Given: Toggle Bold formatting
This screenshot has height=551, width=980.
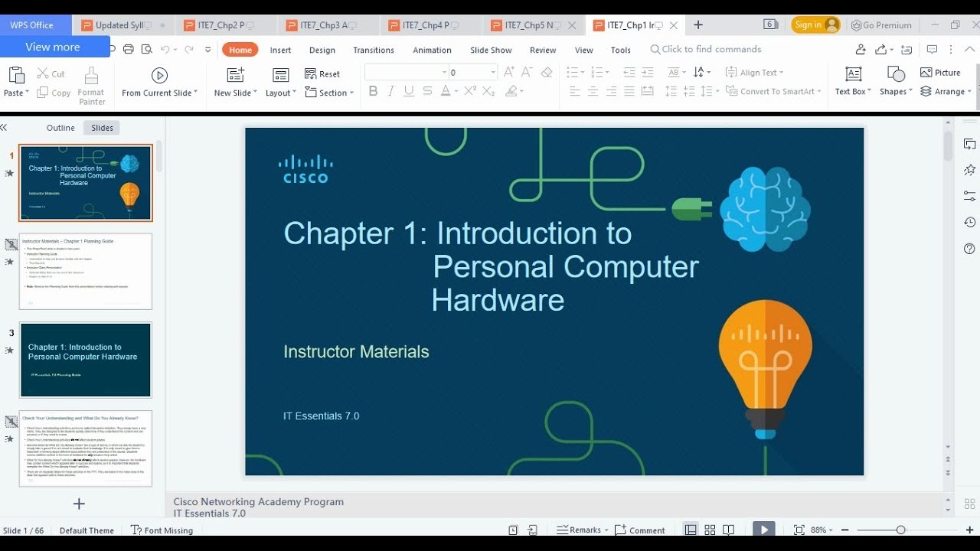Looking at the screenshot, I should tap(373, 91).
